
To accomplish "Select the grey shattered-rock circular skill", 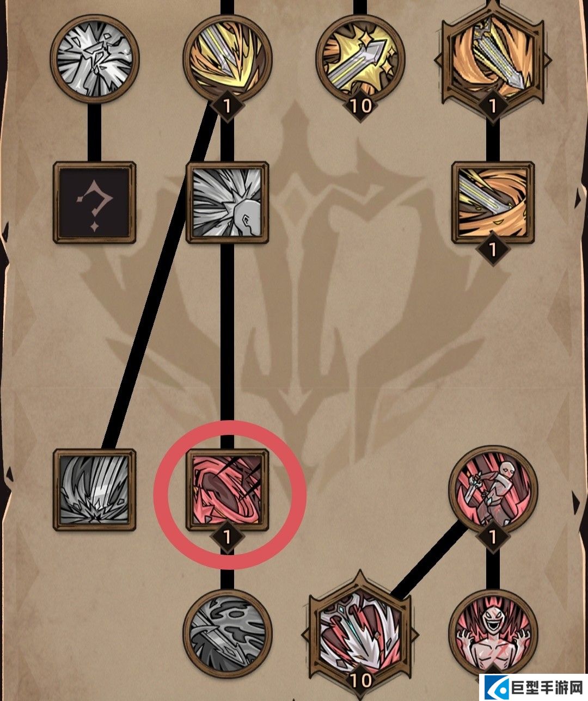I will 95,57.
